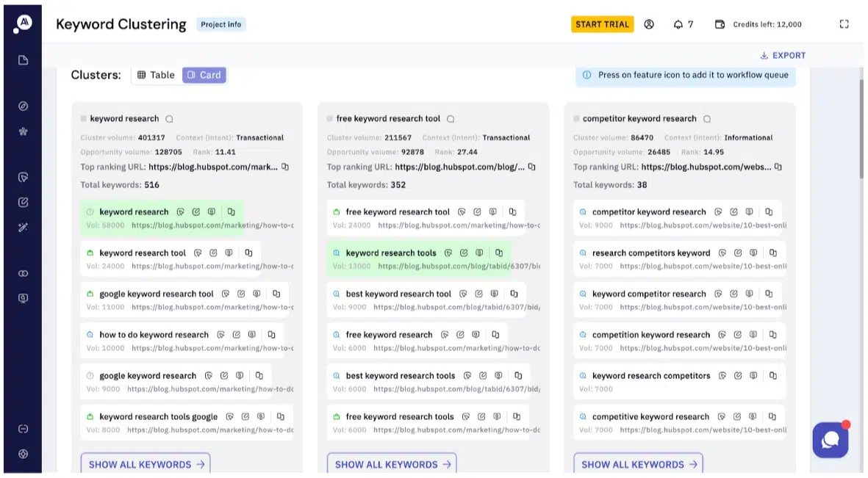Expand all keywords in the keyword research cluster

(x=145, y=464)
